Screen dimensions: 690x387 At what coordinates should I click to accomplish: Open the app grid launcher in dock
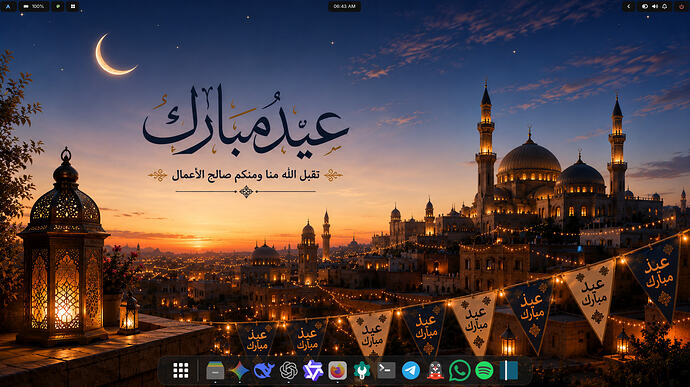180,371
